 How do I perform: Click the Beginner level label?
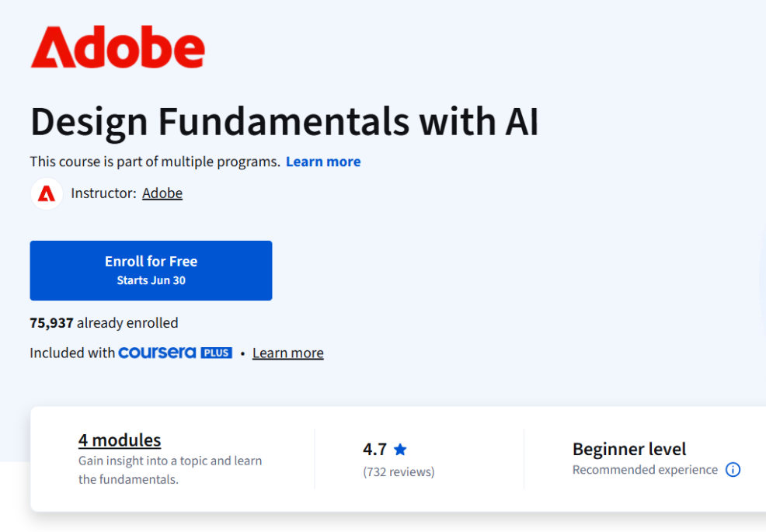tap(629, 449)
